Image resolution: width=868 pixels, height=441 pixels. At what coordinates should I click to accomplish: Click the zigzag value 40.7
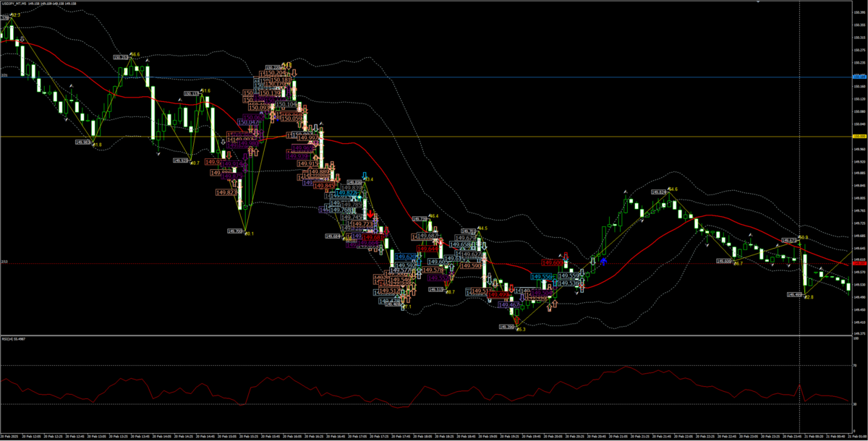(195, 163)
